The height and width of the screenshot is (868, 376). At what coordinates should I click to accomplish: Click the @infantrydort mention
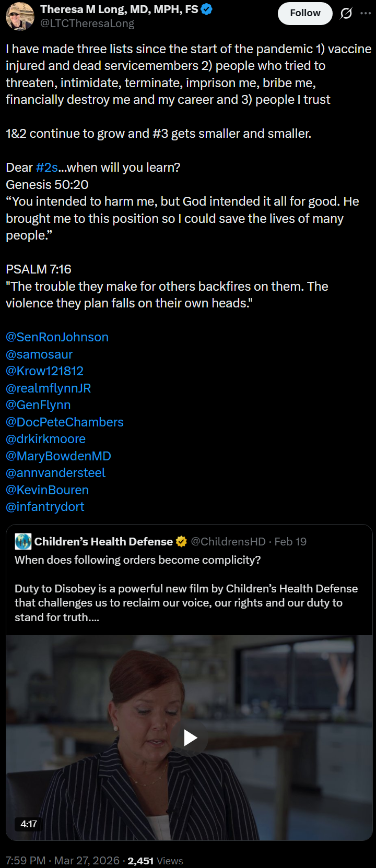click(45, 507)
